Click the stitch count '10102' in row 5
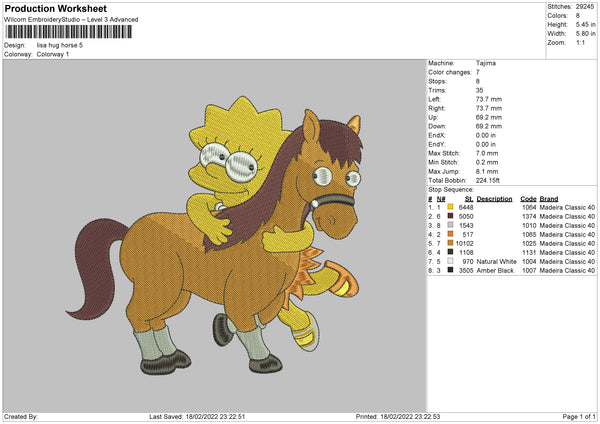600x424 pixels. [465, 243]
